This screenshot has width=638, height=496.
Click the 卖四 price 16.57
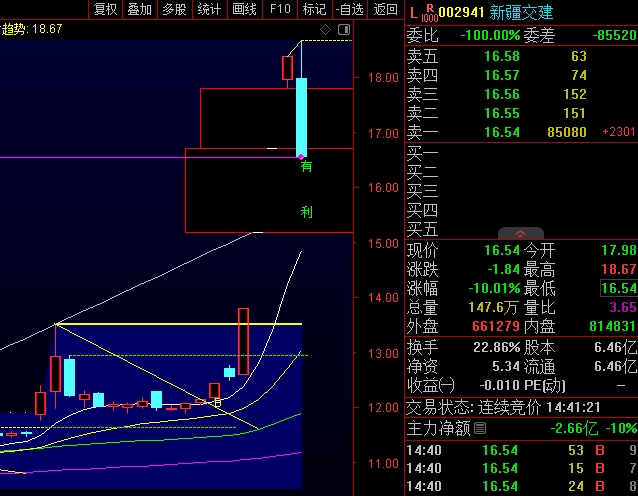pos(502,75)
